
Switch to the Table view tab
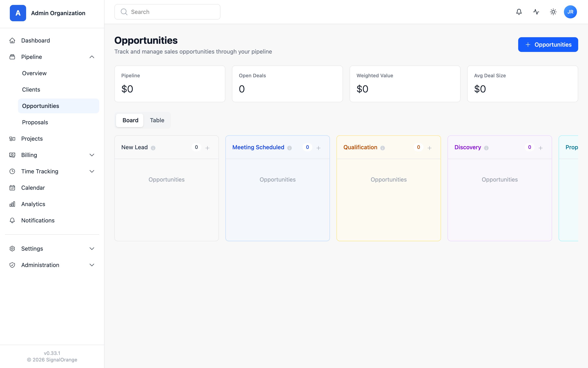click(157, 120)
